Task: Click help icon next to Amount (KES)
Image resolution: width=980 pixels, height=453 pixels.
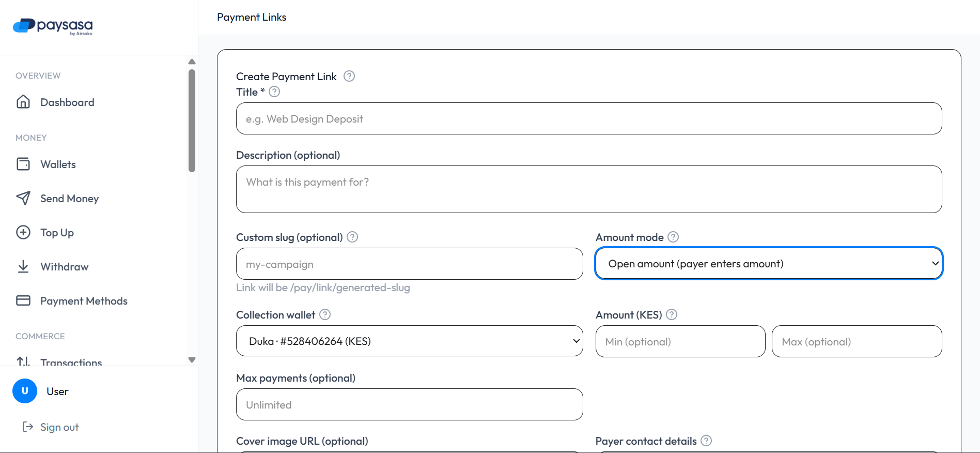Action: [x=672, y=314]
